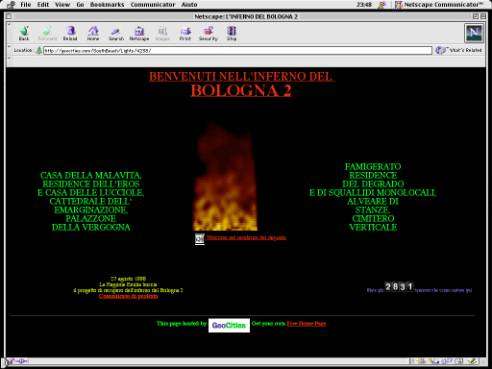
Task: Click the green text CIMITERO VERTICALE
Action: point(373,223)
